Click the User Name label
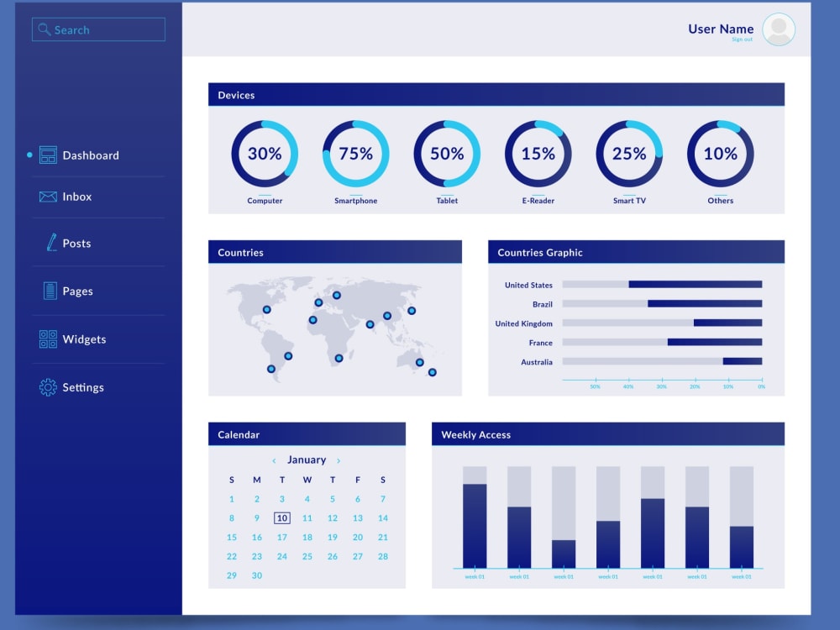The image size is (840, 630). pos(721,29)
